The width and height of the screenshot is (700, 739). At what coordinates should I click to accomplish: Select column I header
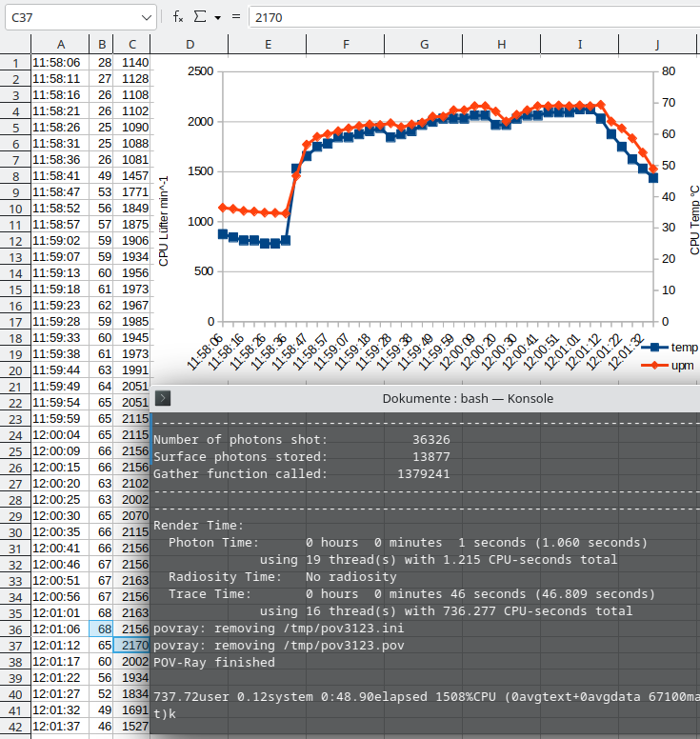[580, 45]
